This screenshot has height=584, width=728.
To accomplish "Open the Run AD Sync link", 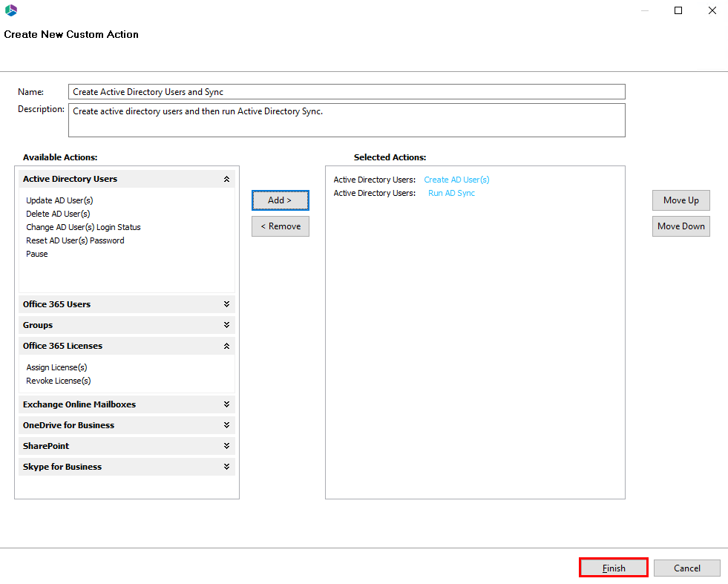I will click(451, 193).
